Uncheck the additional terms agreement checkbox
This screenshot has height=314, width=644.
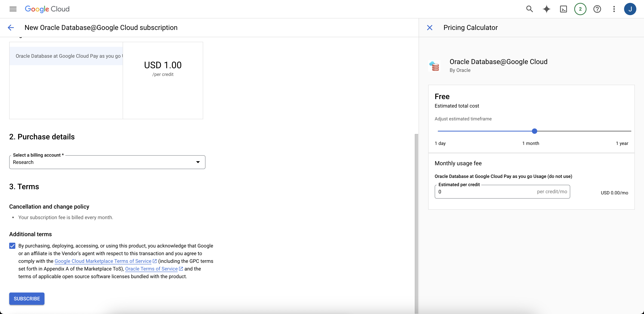coord(12,246)
